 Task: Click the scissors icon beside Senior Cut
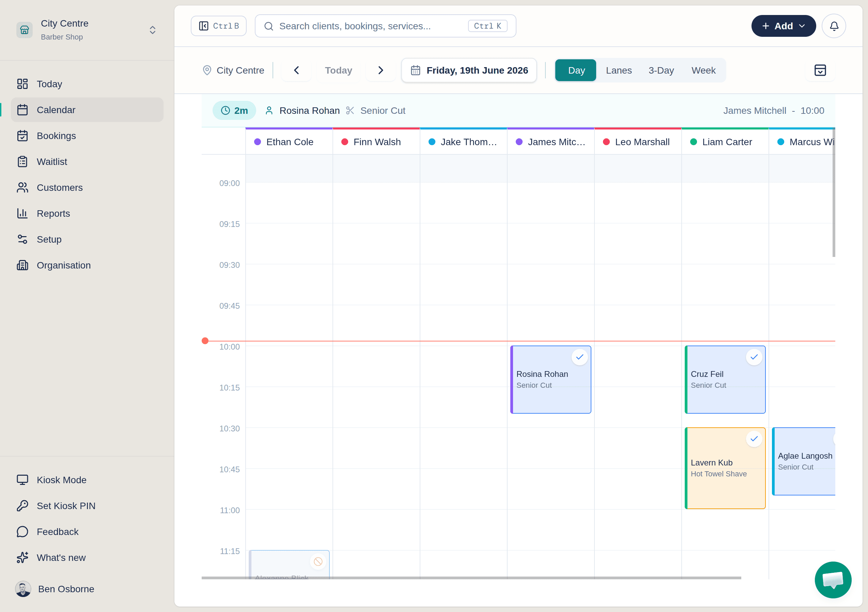(x=350, y=110)
